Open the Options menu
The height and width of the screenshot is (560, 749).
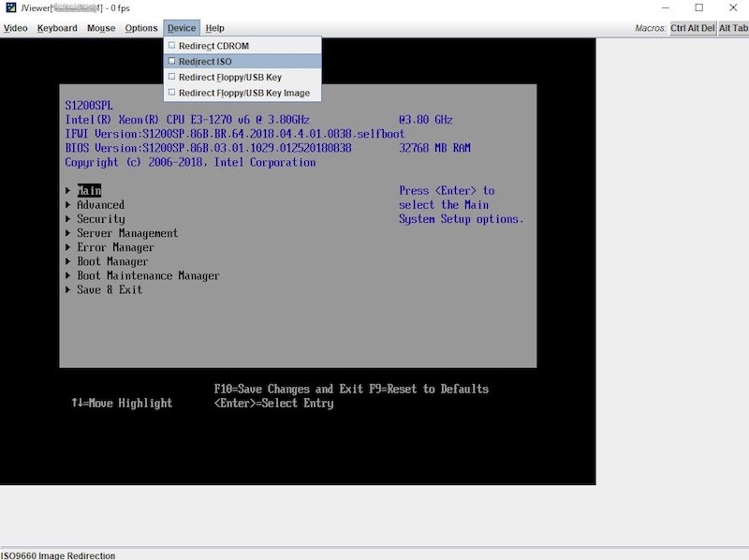[x=140, y=28]
